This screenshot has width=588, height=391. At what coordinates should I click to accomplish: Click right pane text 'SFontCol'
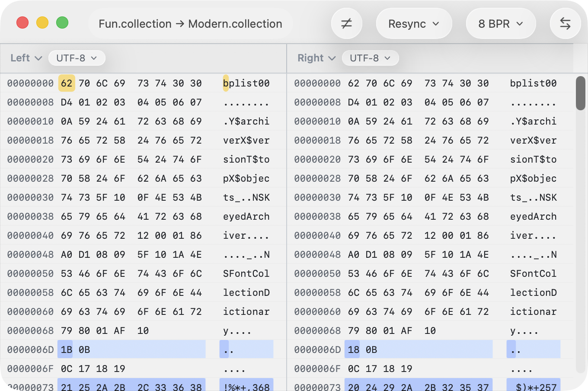click(x=534, y=273)
